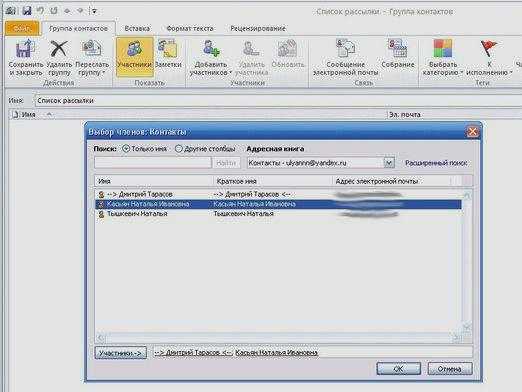Click the Найти button
Viewport: 522px width, 392px height.
(226, 163)
